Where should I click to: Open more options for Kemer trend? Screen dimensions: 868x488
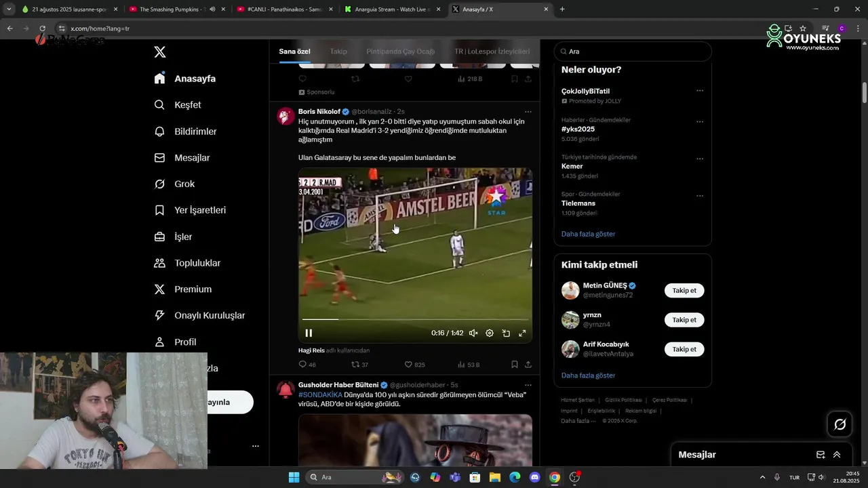700,159
